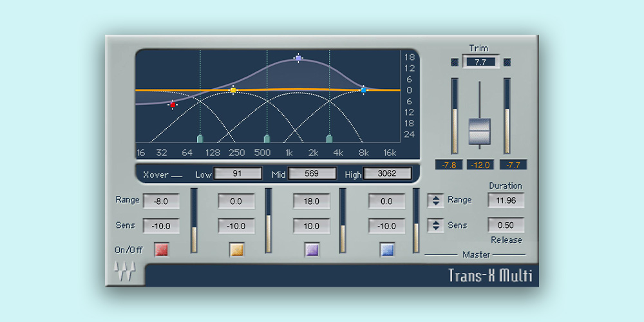Click the yellow band Sens field showing -10.0
The width and height of the screenshot is (644, 322).
click(236, 226)
